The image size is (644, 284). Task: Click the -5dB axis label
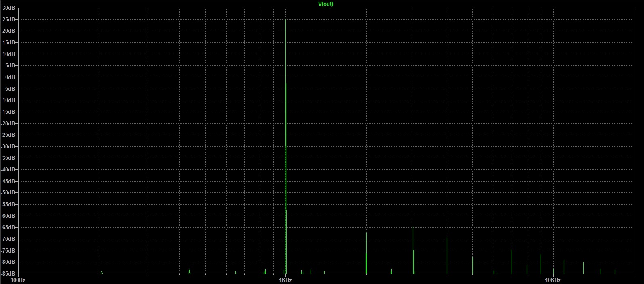(10, 89)
